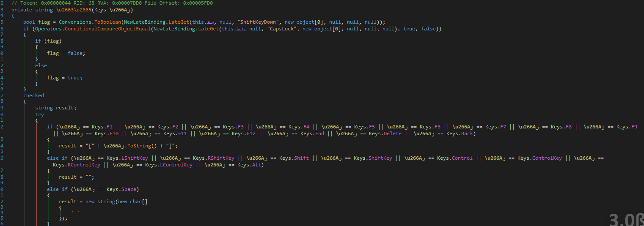
Task: Click the "CapsLock" string literal
Action: tap(280, 28)
